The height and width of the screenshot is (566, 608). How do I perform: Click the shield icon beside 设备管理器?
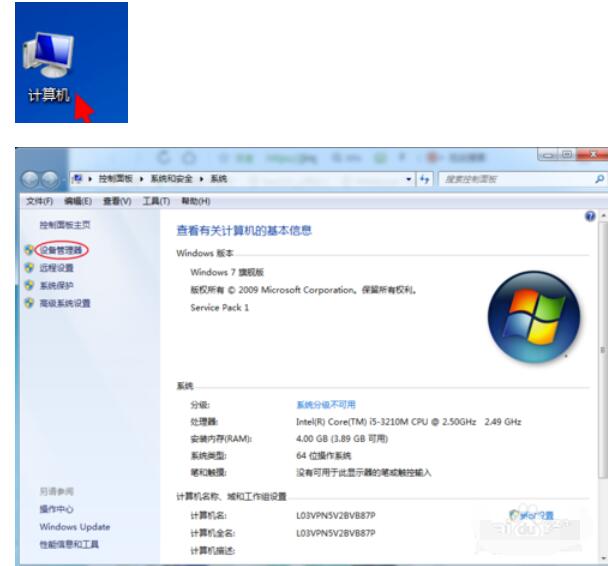(29, 250)
